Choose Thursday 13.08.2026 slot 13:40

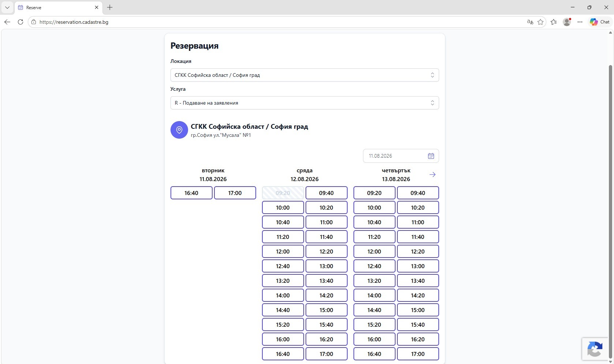pyautogui.click(x=418, y=281)
